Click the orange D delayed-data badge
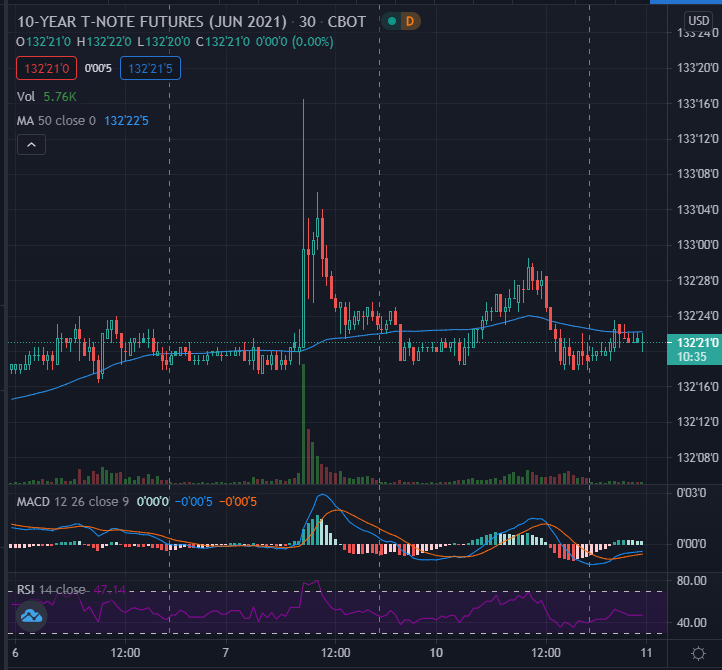This screenshot has width=722, height=670. point(409,21)
